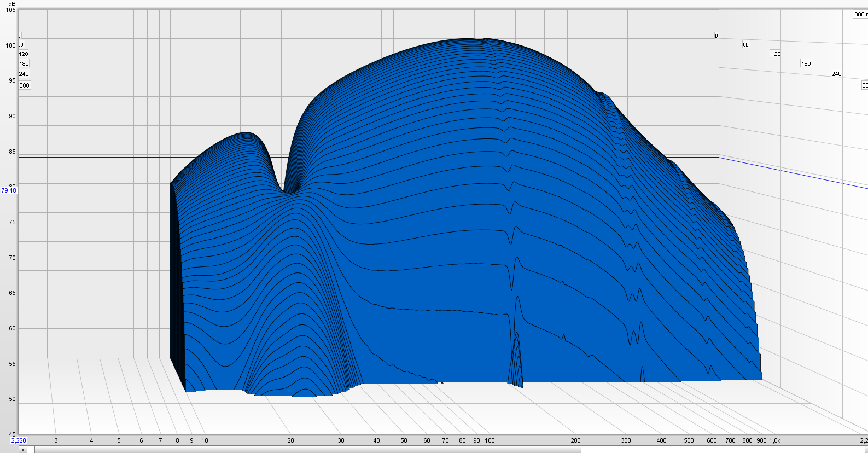Click the 105 dB axis label
Screen dimensions: 868x453
point(10,10)
